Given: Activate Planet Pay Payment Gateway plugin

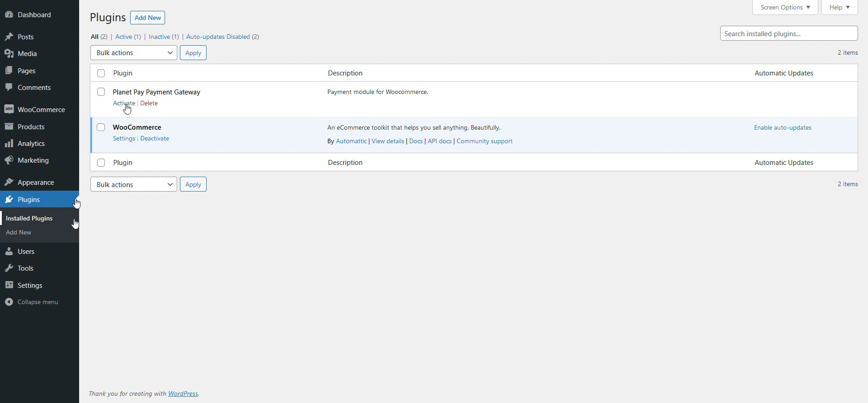Looking at the screenshot, I should (x=124, y=103).
